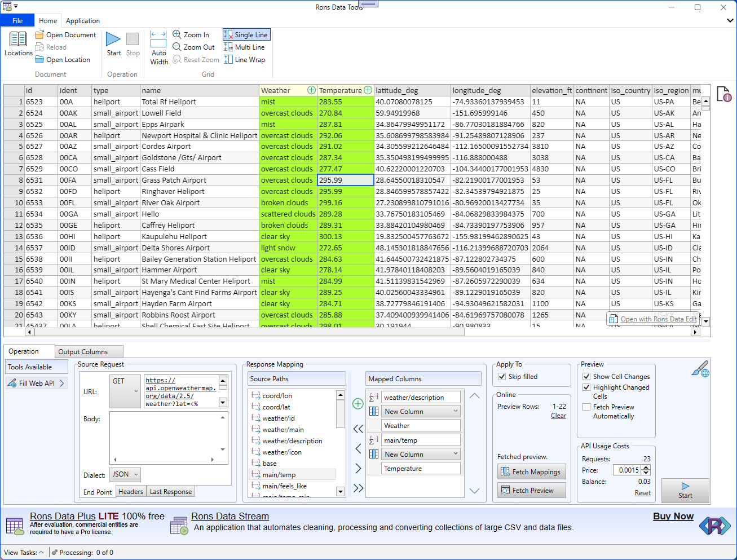This screenshot has height=560, width=737.
Task: Open New Column dropdown under weather/description
Action: tap(421, 412)
